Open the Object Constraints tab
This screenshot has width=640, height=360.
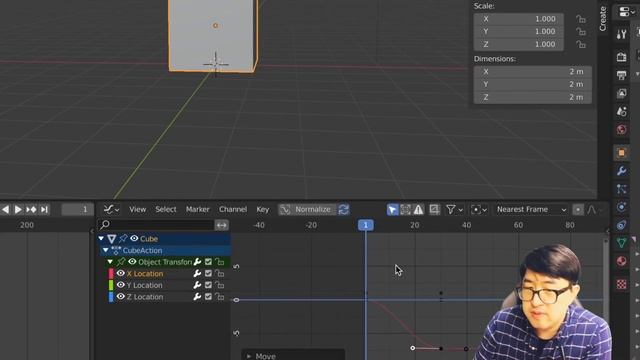coord(621,225)
